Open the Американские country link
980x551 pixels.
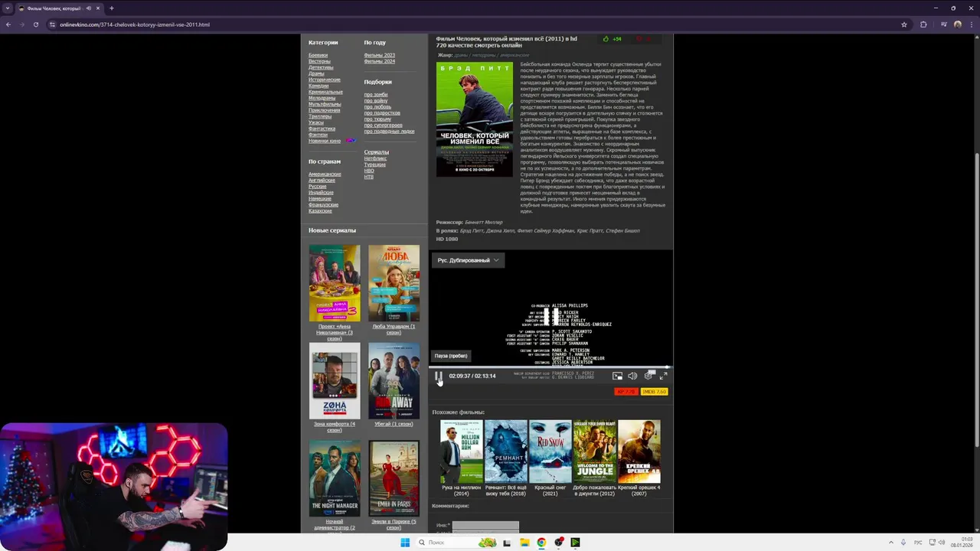click(325, 174)
